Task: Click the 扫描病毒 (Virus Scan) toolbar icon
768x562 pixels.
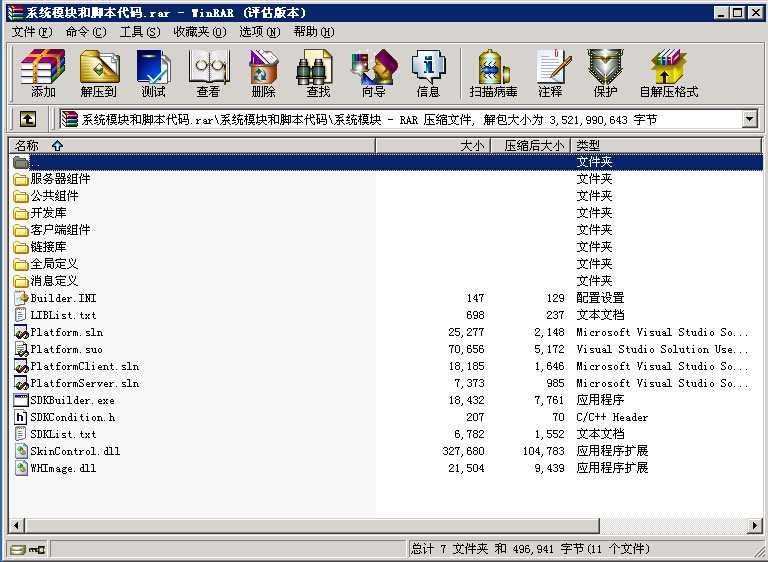Action: [493, 73]
